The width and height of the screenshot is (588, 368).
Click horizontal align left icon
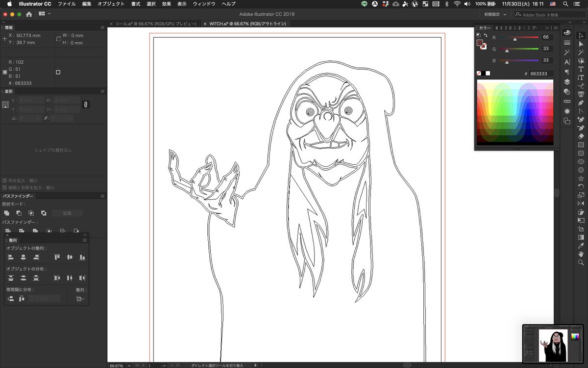pyautogui.click(x=10, y=257)
